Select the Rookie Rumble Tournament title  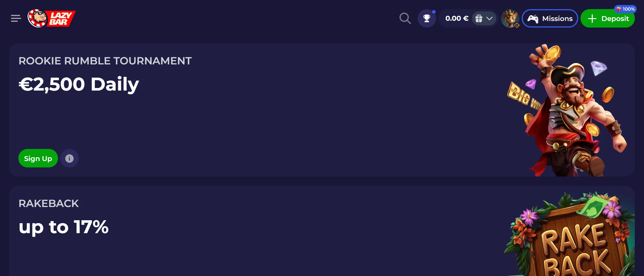(105, 61)
